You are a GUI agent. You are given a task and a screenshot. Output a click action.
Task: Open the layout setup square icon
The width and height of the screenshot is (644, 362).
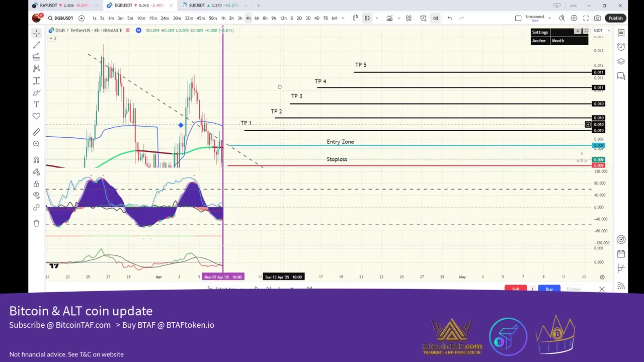(x=518, y=18)
